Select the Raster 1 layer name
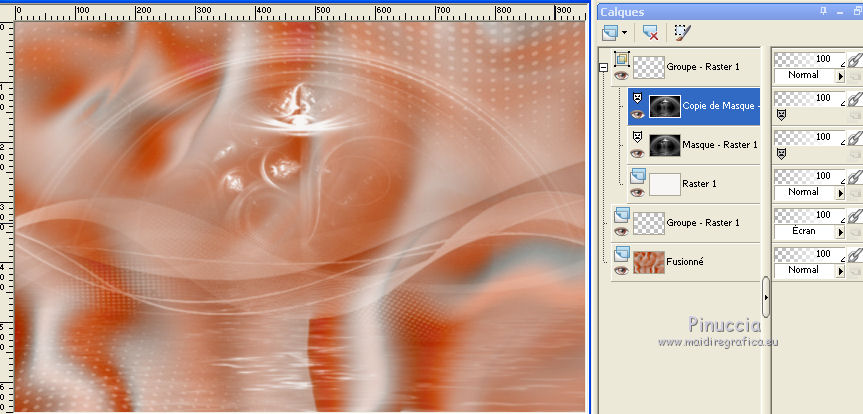Screen dimensions: 863x414 (x=699, y=184)
